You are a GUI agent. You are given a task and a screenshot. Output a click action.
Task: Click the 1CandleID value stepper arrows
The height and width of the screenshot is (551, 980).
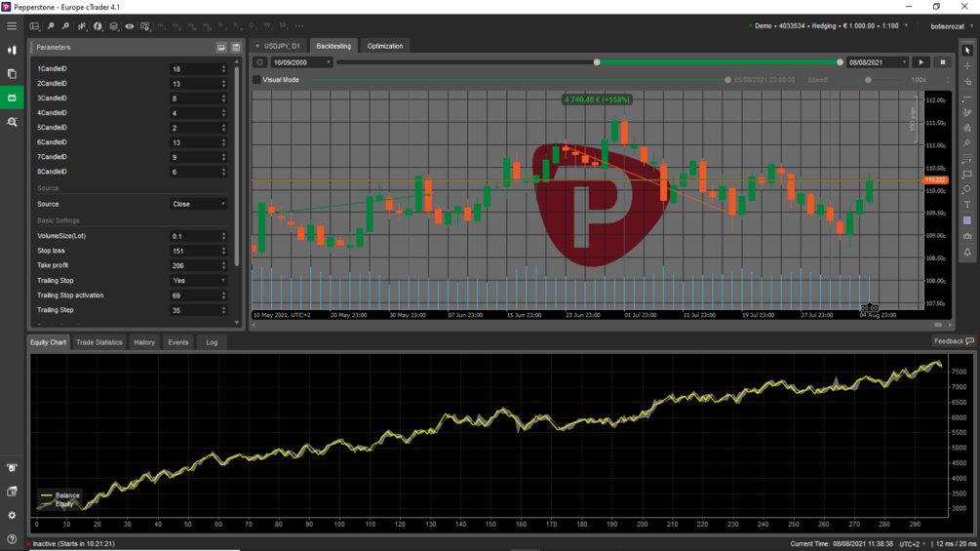pos(223,68)
